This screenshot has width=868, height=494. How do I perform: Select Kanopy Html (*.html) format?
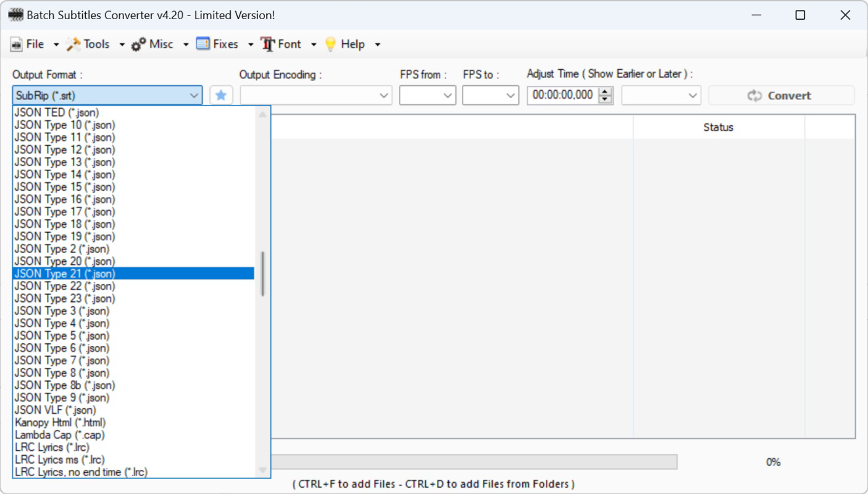coord(133,422)
